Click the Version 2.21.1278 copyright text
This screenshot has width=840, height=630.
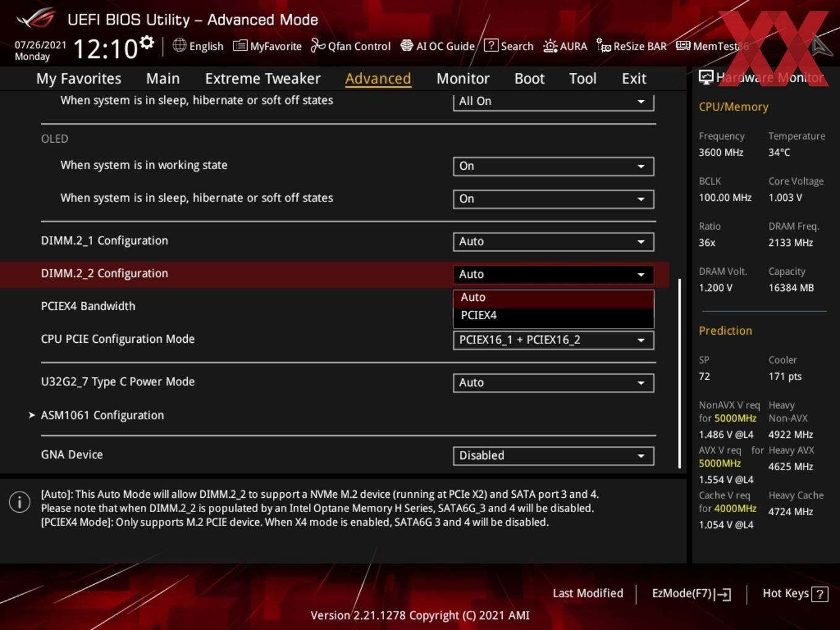pos(420,615)
